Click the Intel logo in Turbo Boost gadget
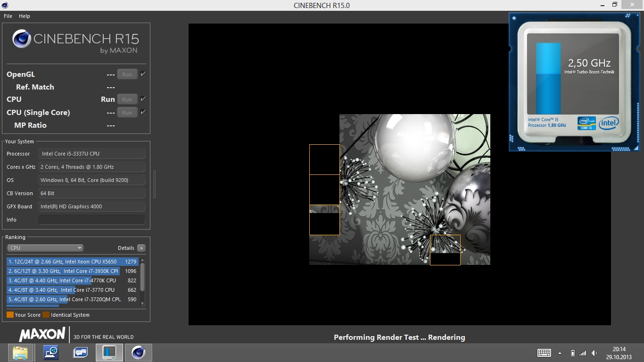 (609, 123)
